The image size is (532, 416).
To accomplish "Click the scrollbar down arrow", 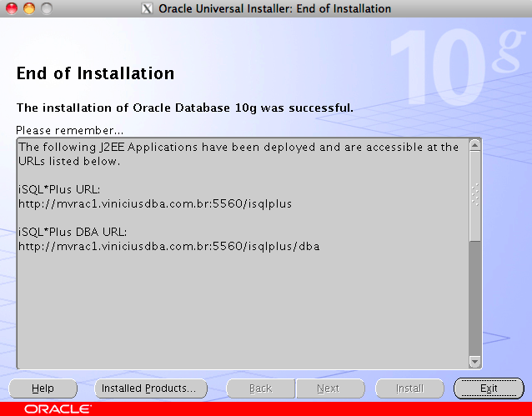I will coord(475,362).
